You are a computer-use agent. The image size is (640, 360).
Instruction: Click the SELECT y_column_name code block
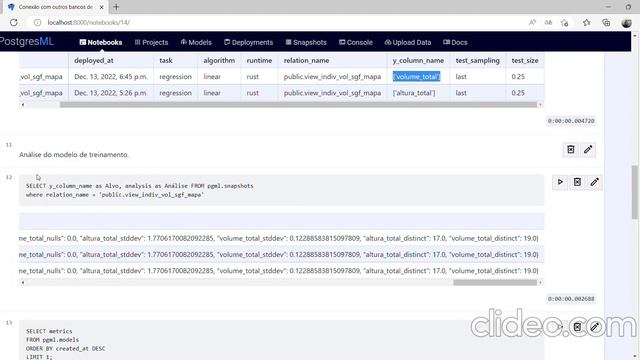(281, 190)
